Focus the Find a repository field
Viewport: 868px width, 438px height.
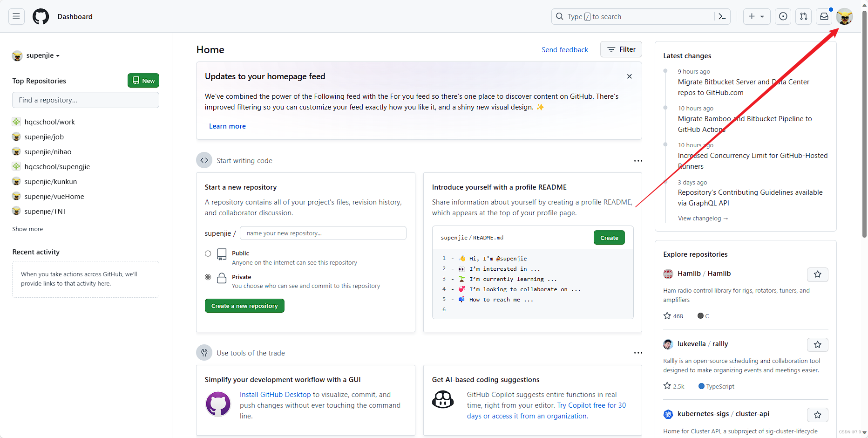click(x=86, y=100)
